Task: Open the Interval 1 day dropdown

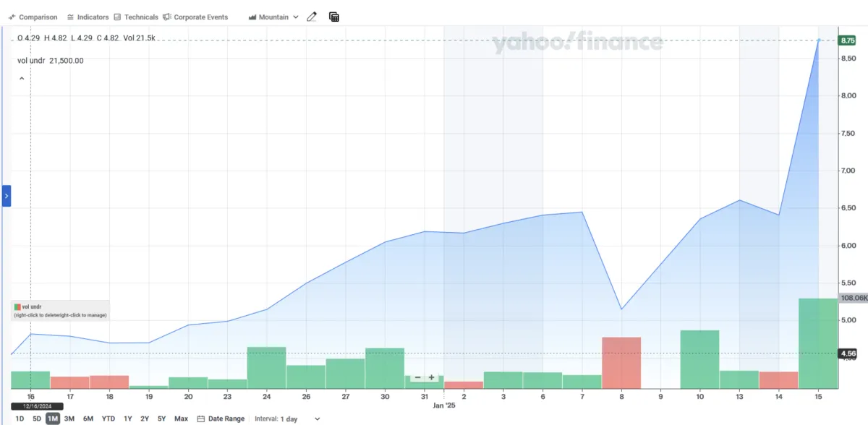Action: point(287,418)
